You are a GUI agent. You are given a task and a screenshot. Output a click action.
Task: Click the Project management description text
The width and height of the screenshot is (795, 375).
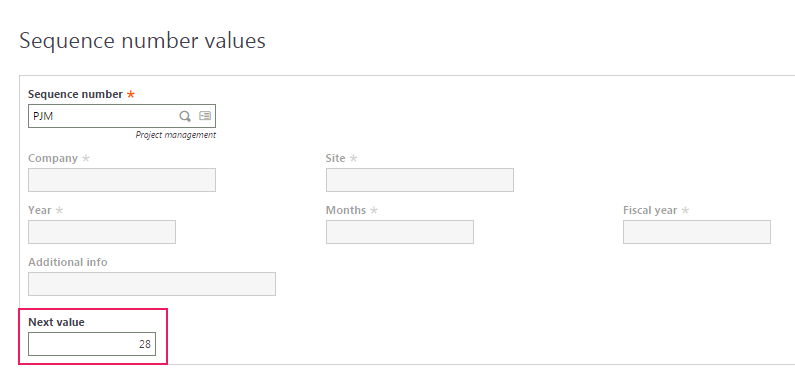pyautogui.click(x=175, y=135)
